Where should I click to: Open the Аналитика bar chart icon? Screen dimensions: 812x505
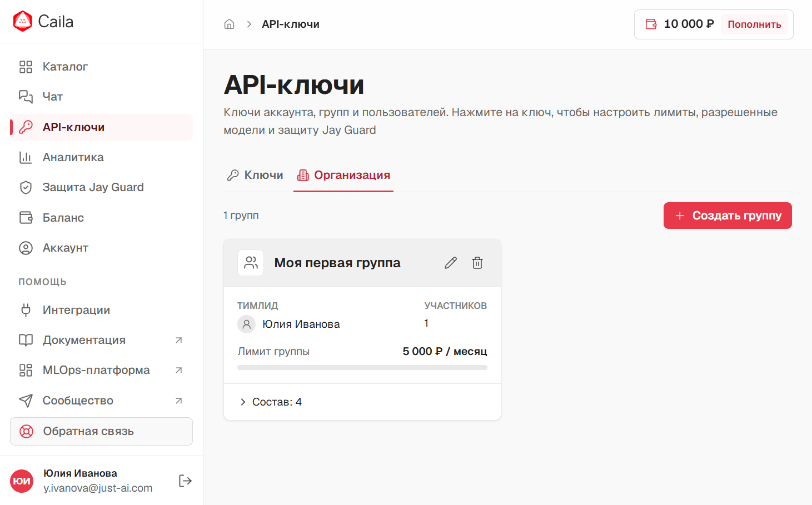pos(26,157)
